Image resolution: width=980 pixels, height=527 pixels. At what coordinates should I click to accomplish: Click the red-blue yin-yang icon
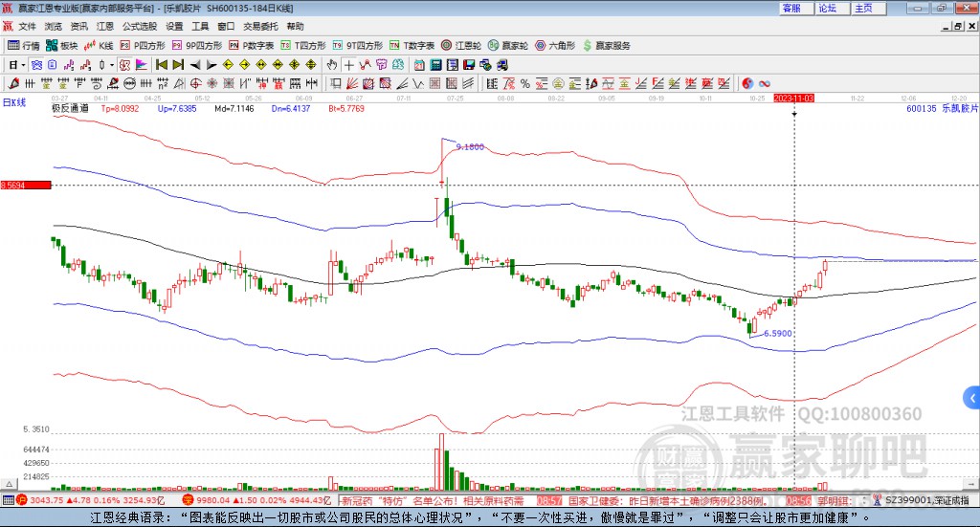tap(747, 83)
